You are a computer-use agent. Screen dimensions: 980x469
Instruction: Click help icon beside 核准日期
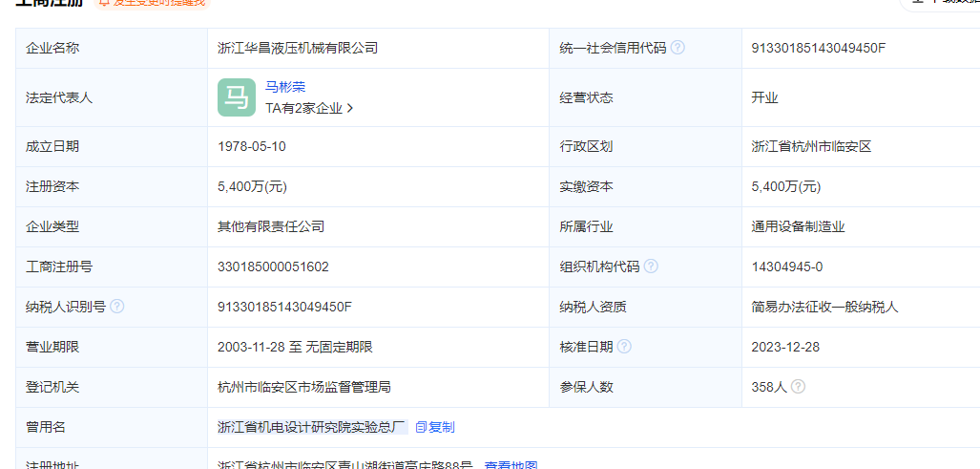pyautogui.click(x=624, y=347)
